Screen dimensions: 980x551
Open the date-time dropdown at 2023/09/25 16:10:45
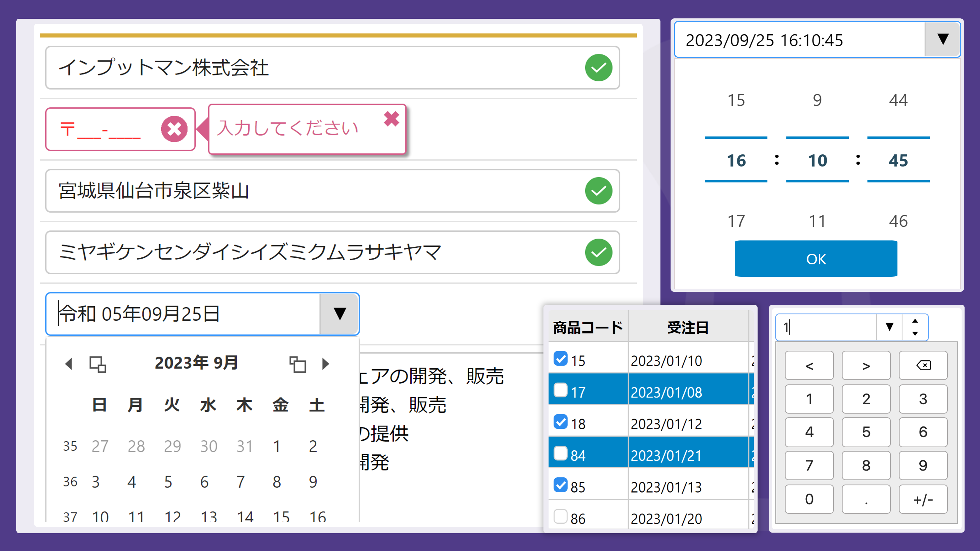click(x=942, y=39)
